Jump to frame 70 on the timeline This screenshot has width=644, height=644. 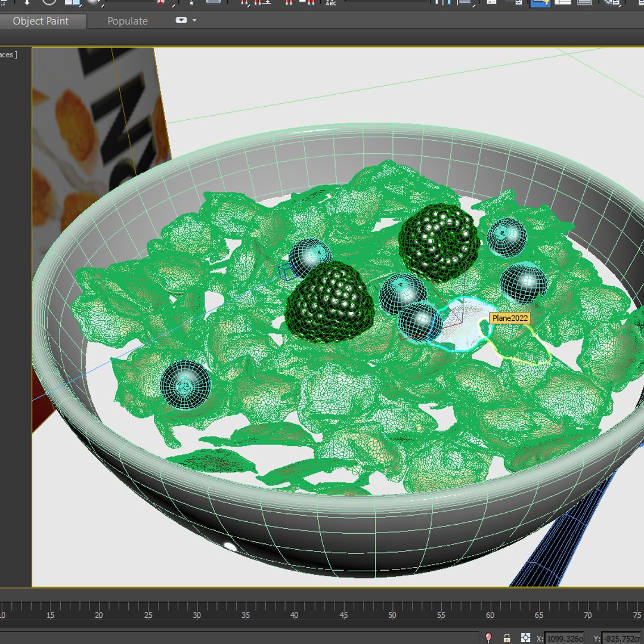588,615
